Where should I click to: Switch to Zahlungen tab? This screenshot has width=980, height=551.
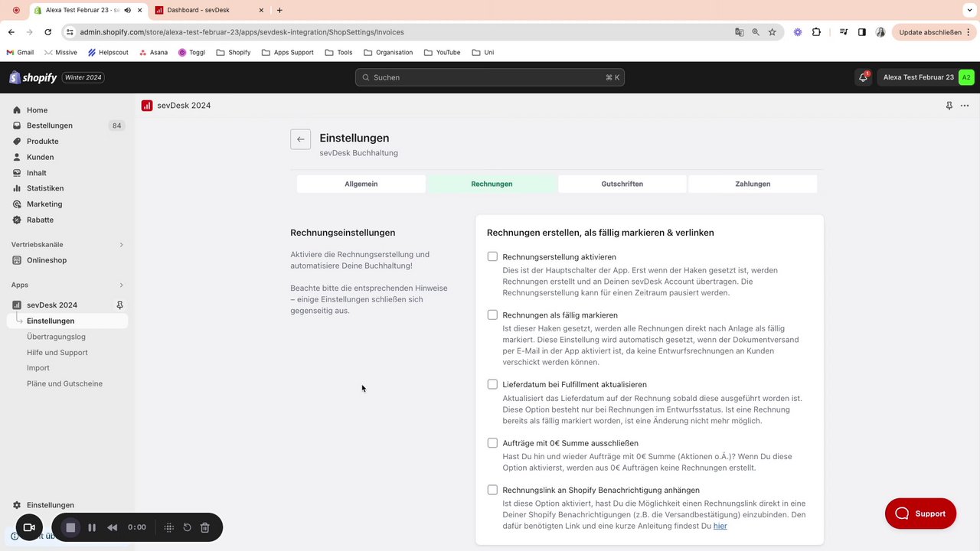[753, 184]
